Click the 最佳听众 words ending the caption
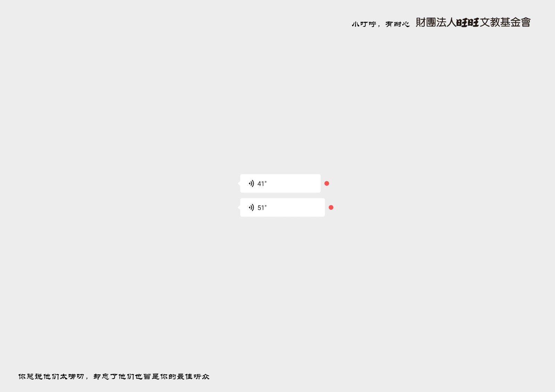 193,376
